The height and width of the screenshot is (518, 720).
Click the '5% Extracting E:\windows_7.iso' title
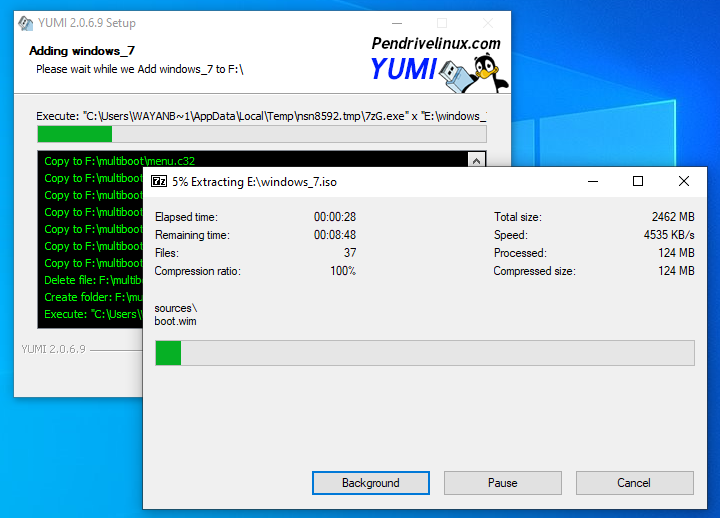pos(254,182)
